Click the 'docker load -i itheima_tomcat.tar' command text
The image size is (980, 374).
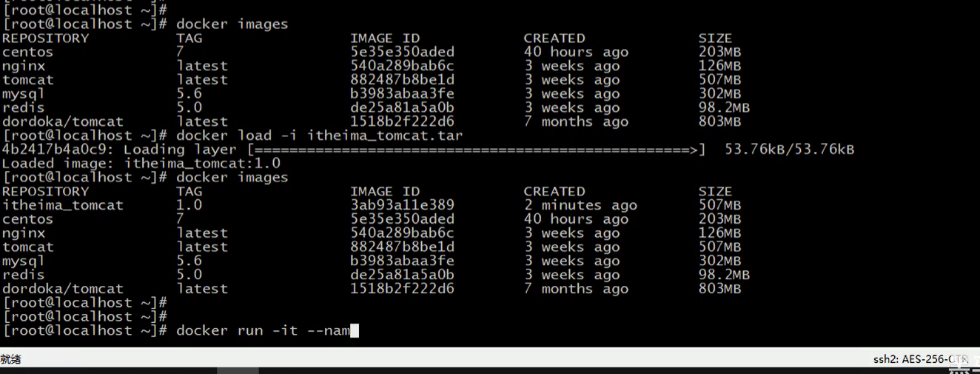point(320,136)
